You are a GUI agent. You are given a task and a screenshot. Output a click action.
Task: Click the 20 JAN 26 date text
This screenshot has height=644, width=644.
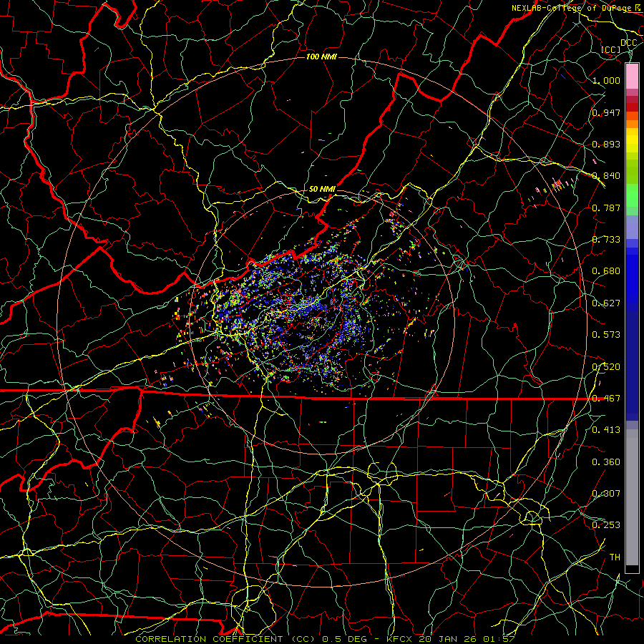449,639
